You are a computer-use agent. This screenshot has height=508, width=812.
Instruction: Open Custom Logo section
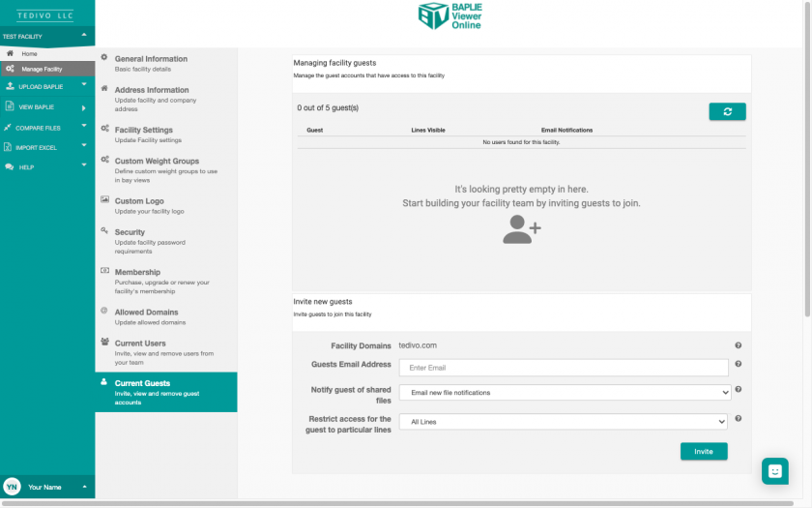[166, 205]
